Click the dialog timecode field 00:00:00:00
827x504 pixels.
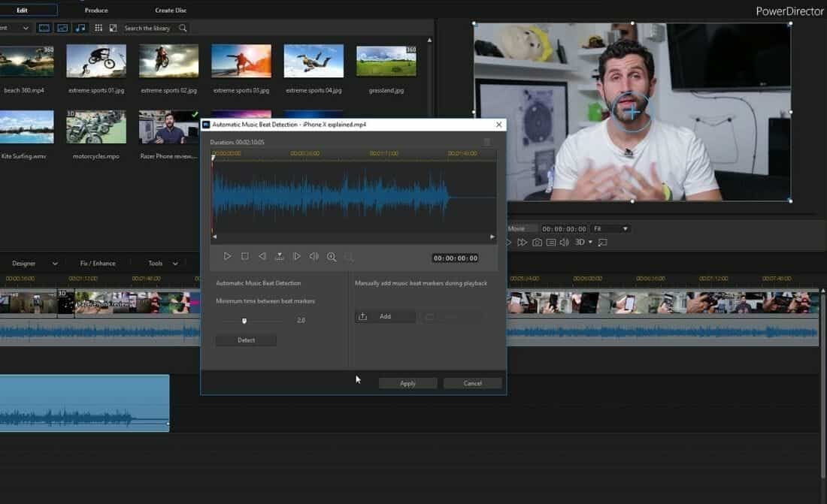(x=456, y=258)
